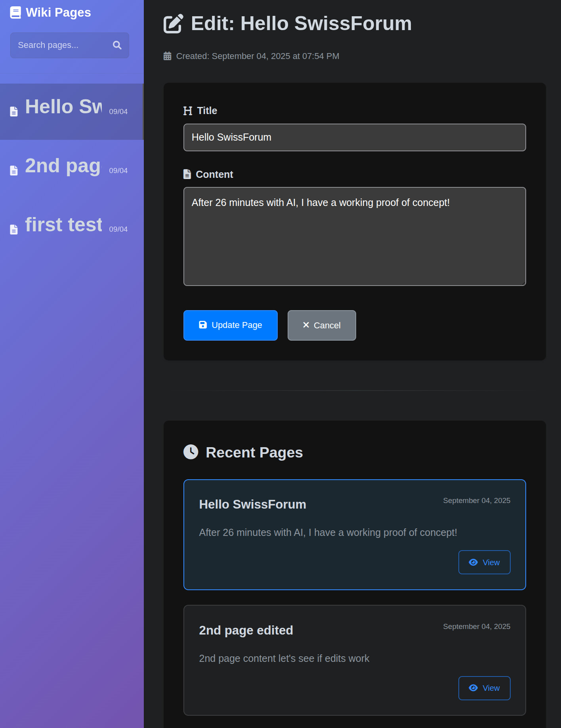The image size is (561, 728).
Task: Open the Hello SwissForum page in sidebar
Action: click(64, 107)
